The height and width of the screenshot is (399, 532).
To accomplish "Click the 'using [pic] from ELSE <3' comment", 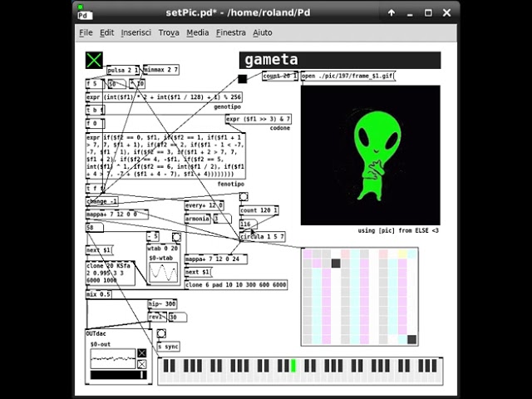I will click(398, 231).
